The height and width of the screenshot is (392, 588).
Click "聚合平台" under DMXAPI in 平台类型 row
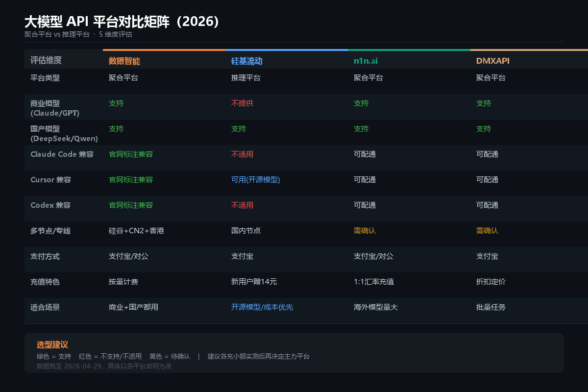[491, 77]
